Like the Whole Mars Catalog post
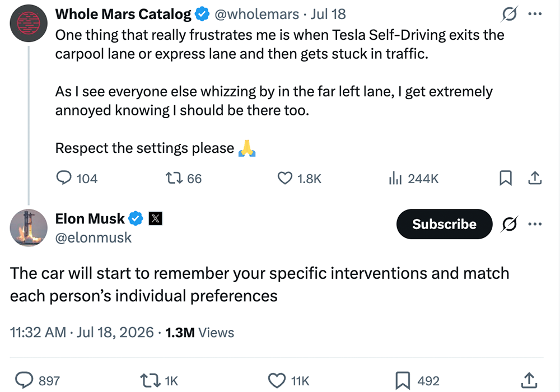Screen dimensions: 560x392 [284, 178]
